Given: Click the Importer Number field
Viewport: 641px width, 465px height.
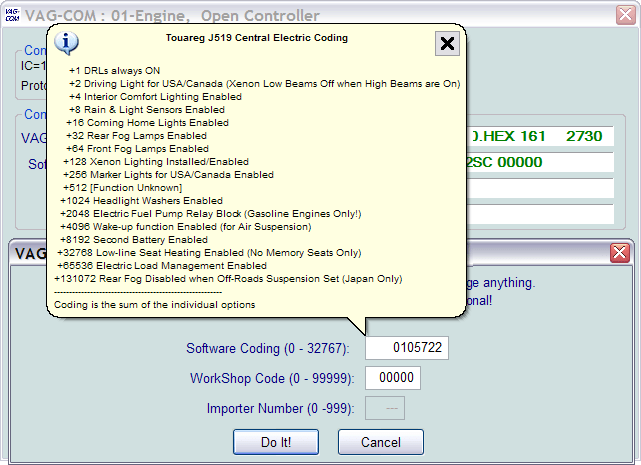Looking at the screenshot, I should pyautogui.click(x=385, y=408).
